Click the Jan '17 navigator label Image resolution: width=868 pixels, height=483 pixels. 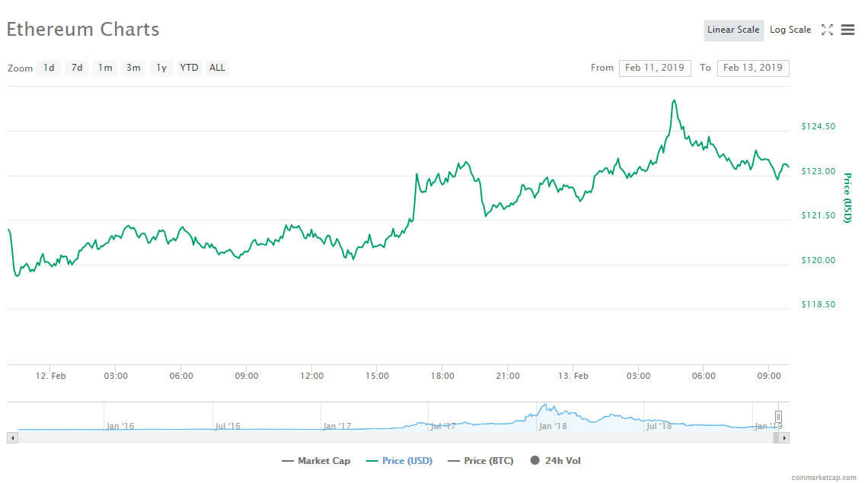click(x=337, y=427)
